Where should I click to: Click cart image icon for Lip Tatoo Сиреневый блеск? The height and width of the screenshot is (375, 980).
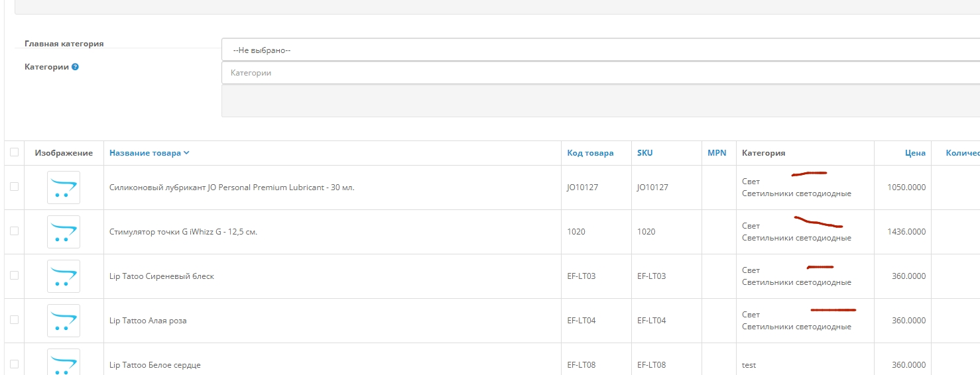tap(64, 276)
